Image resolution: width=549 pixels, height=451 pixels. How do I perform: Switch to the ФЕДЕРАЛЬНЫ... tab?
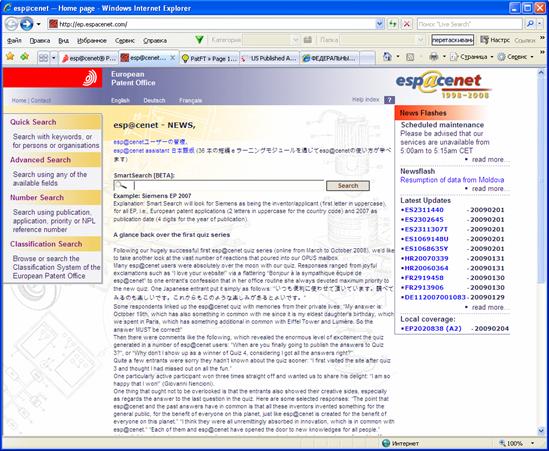330,58
